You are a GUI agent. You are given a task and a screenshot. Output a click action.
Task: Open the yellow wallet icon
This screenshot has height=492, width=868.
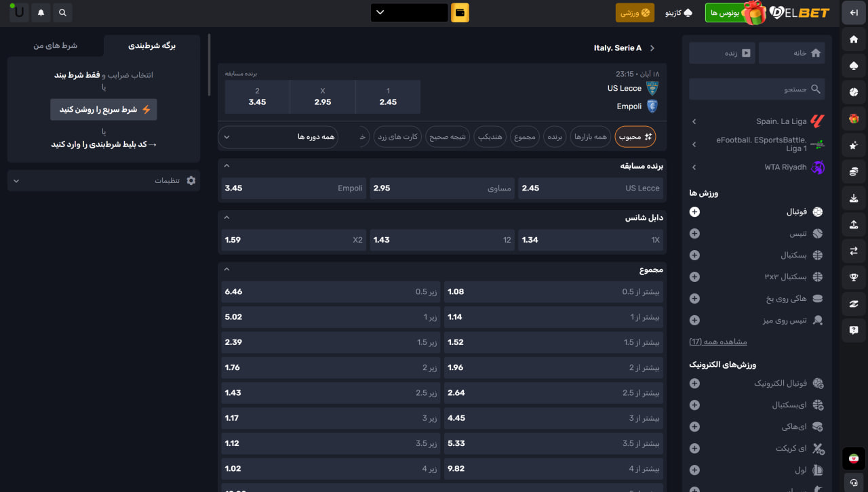460,12
